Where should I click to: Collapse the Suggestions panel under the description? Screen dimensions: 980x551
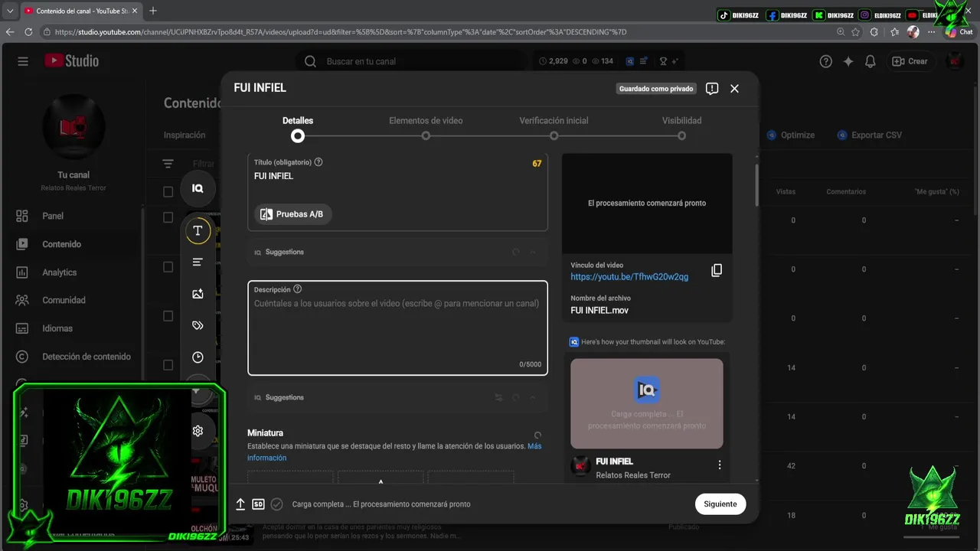[x=534, y=398]
